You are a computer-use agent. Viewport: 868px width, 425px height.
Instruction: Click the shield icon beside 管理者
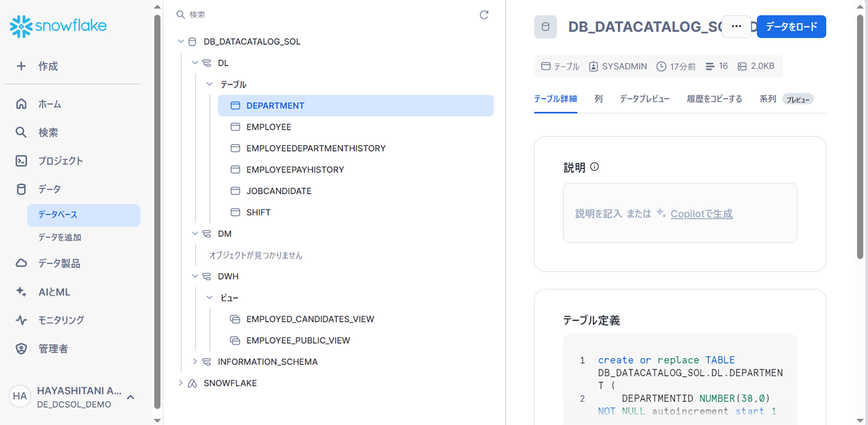click(21, 348)
